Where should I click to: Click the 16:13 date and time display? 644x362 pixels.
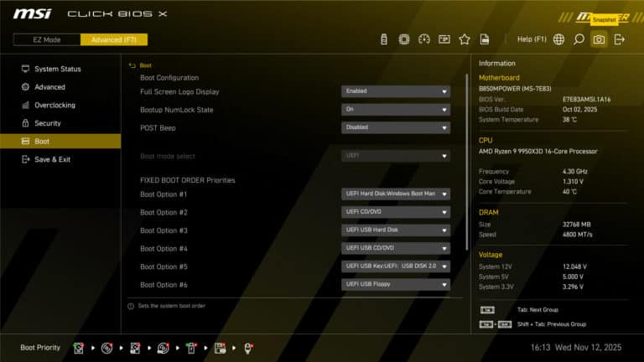pos(576,348)
